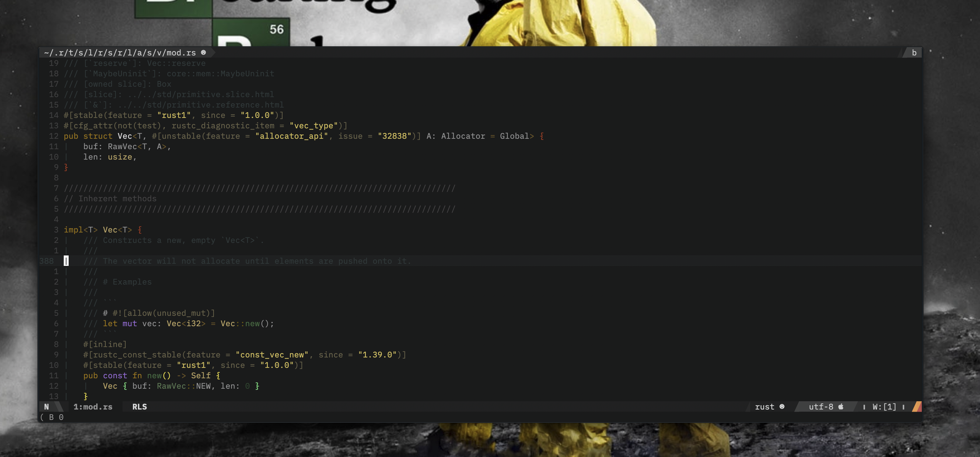Click the W:[1] warnings indicator
Viewport: 980px width, 457px height.
click(884, 406)
